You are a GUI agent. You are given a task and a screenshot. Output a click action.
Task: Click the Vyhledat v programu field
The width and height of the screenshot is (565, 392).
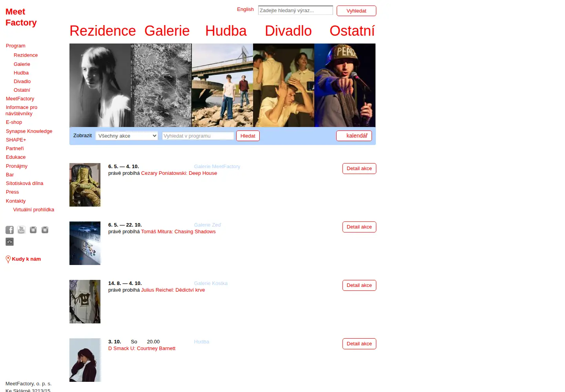198,136
